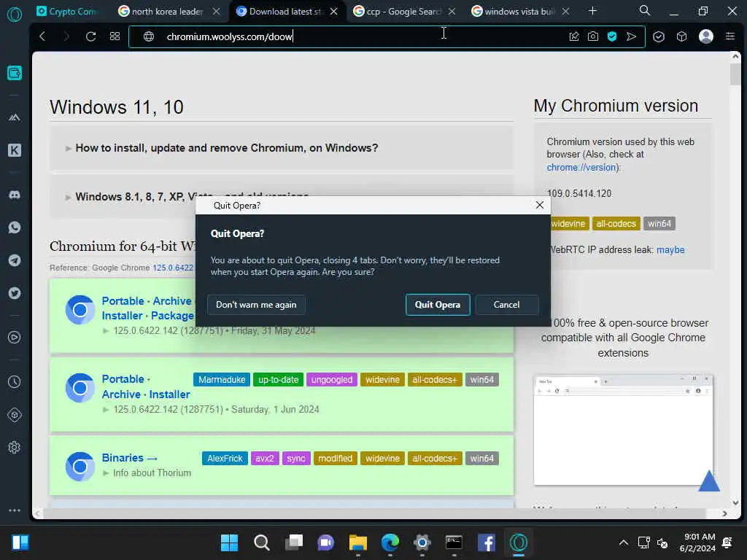747x560 pixels.
Task: Open File Explorer from taskbar
Action: pos(357,542)
